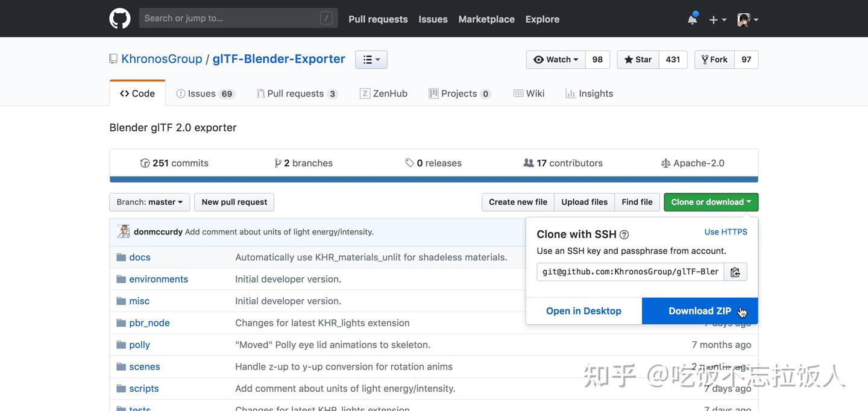Open the user avatar menu
The height and width of the screenshot is (411, 868).
[747, 19]
